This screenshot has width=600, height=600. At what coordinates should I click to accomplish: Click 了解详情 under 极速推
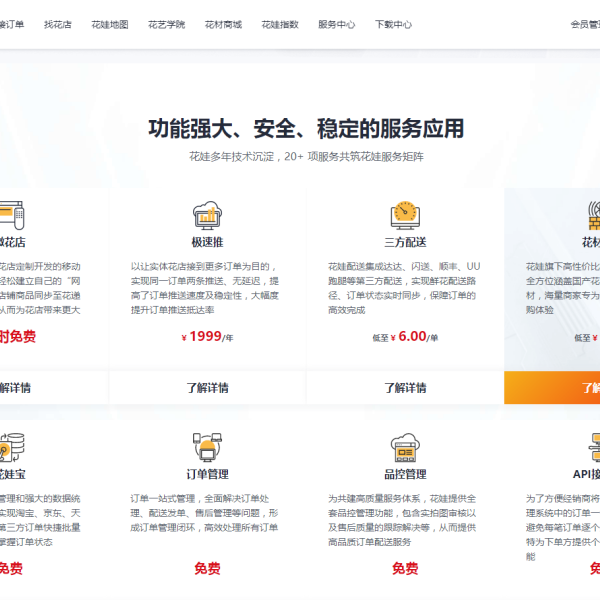[x=207, y=388]
